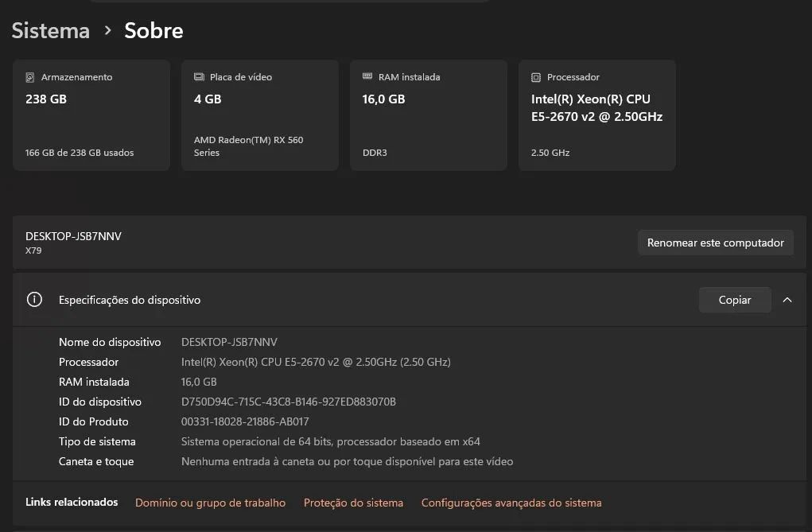This screenshot has height=532, width=812.
Task: Go back to Sistema in the breadcrumb
Action: pyautogui.click(x=51, y=30)
